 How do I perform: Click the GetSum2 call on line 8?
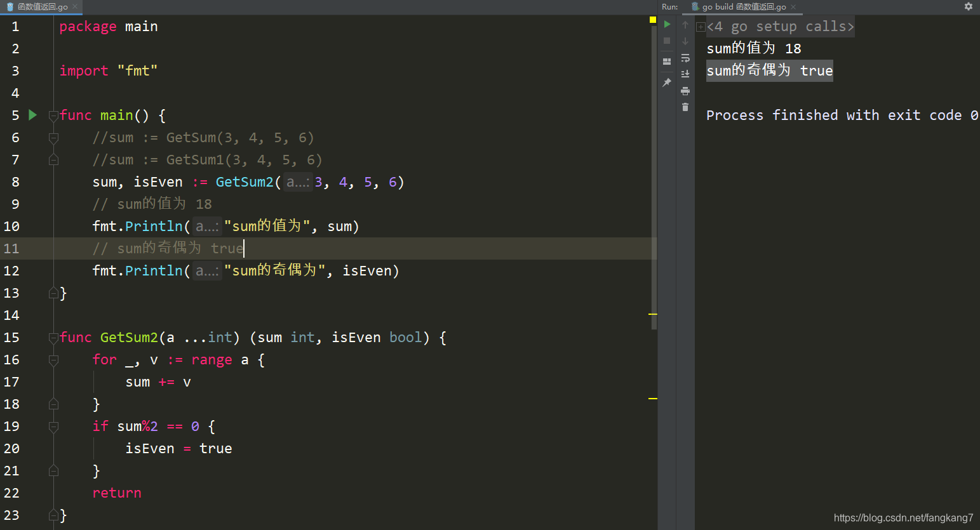245,182
